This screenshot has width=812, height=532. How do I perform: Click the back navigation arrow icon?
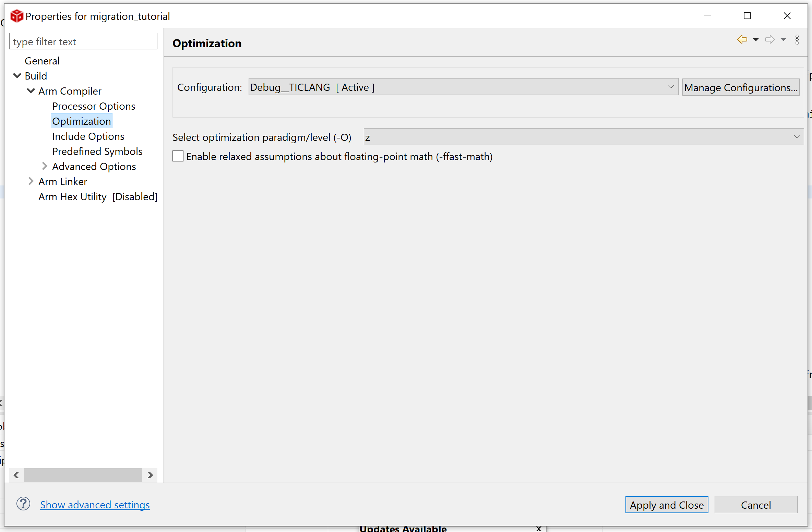742,39
